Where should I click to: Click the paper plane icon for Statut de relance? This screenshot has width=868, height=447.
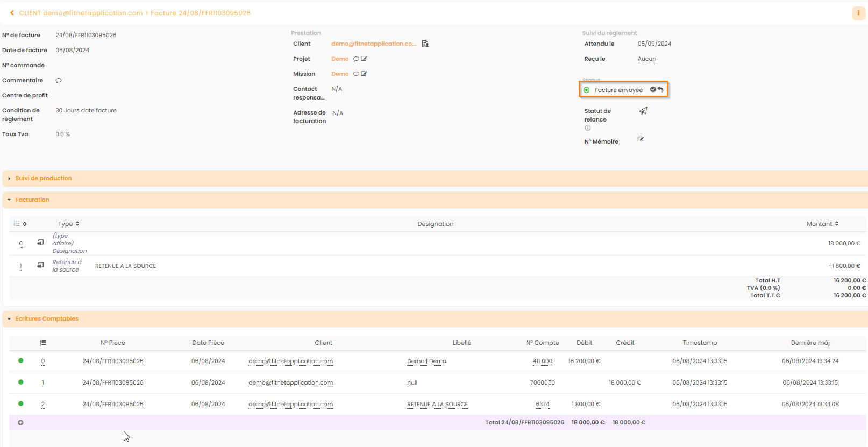pos(643,111)
